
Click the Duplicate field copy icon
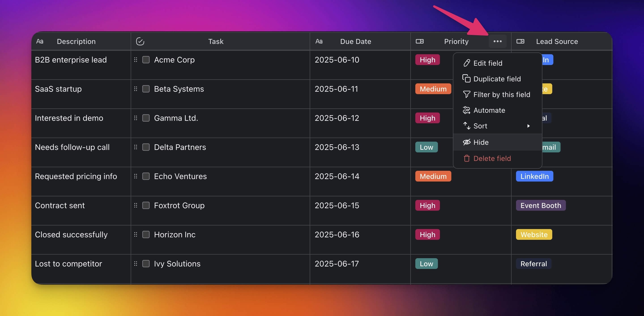point(466,79)
